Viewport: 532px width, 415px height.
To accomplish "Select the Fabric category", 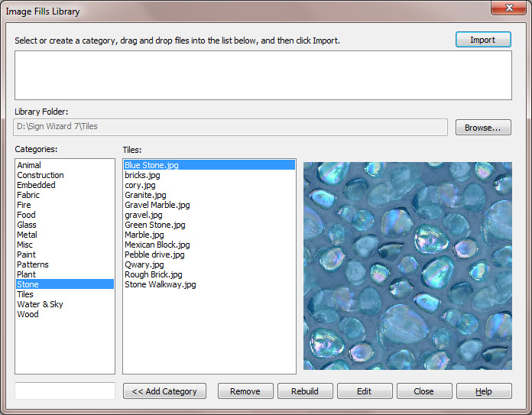I will click(x=65, y=195).
